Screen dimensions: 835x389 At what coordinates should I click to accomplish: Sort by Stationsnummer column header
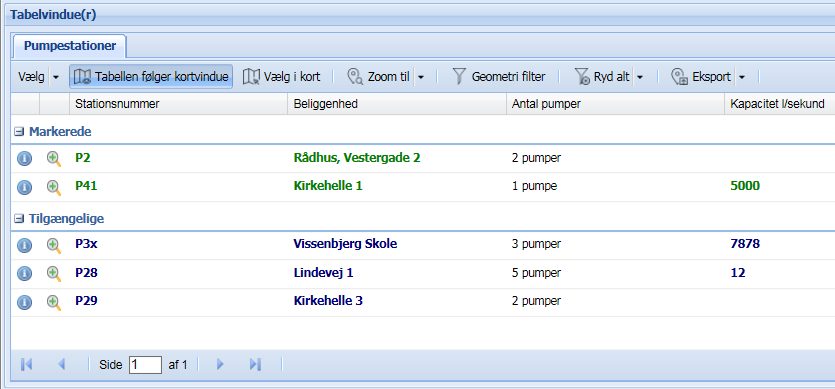178,104
